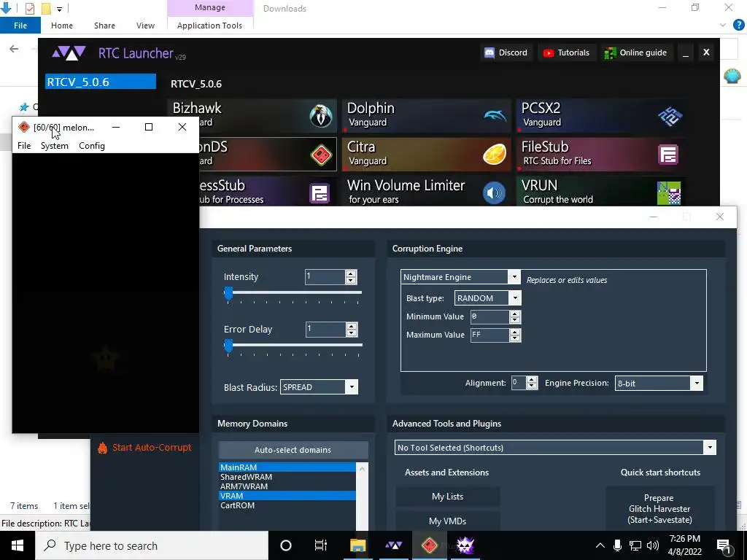Click the melonDS red melon icon tile
747x560 pixels.
(321, 155)
